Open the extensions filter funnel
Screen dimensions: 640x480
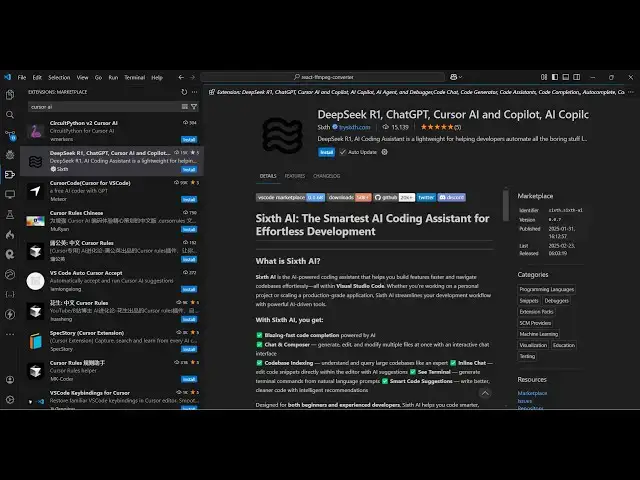coord(194,107)
